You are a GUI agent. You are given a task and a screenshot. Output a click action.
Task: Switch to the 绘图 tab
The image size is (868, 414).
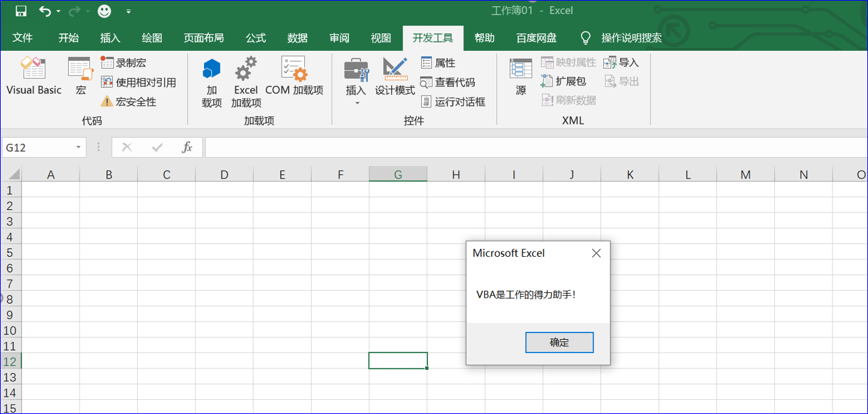pos(152,38)
